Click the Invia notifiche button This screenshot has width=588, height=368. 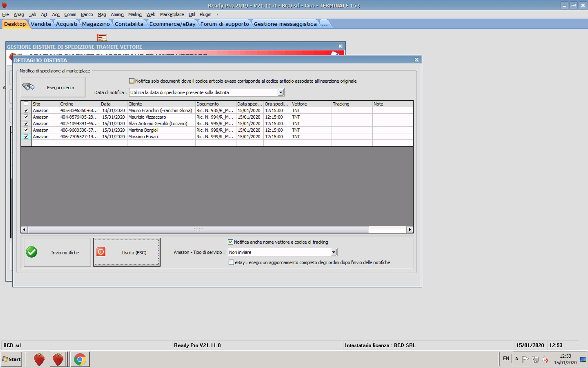57,252
